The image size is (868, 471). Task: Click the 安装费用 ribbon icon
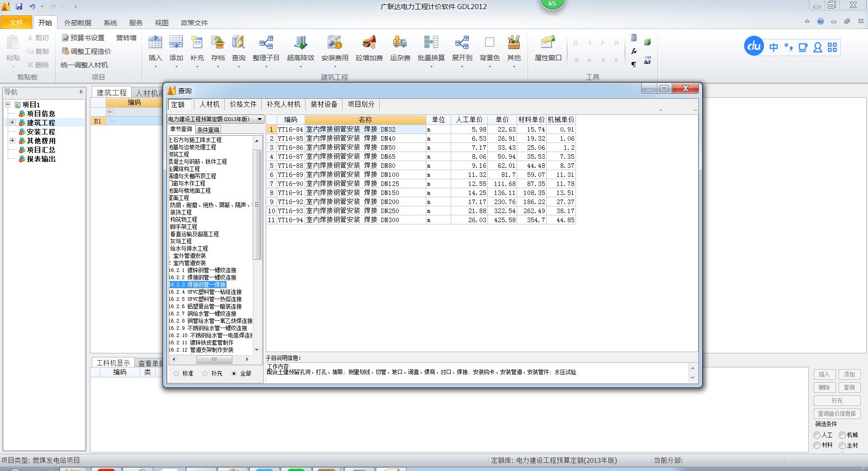click(335, 43)
